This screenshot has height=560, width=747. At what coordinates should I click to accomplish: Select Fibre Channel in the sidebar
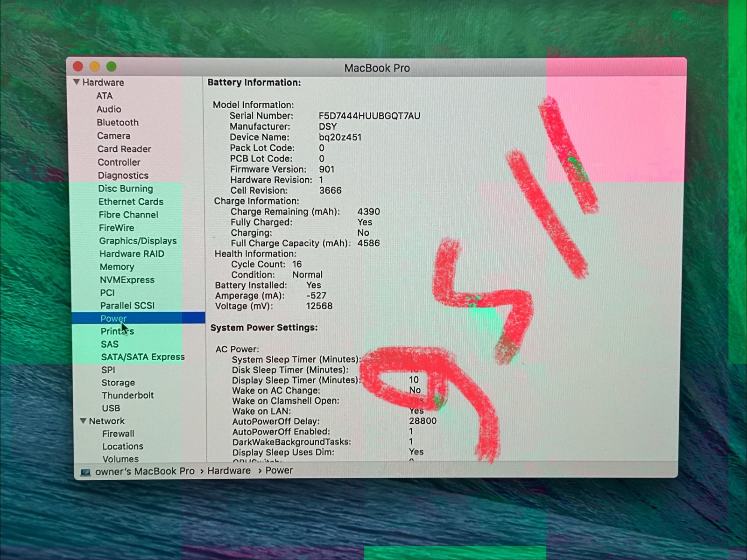[128, 215]
